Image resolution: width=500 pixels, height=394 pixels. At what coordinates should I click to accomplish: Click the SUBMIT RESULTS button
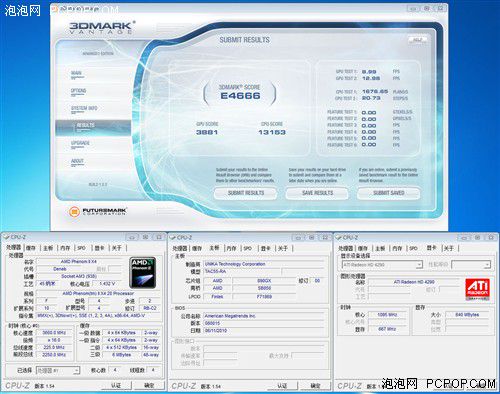[x=246, y=193]
